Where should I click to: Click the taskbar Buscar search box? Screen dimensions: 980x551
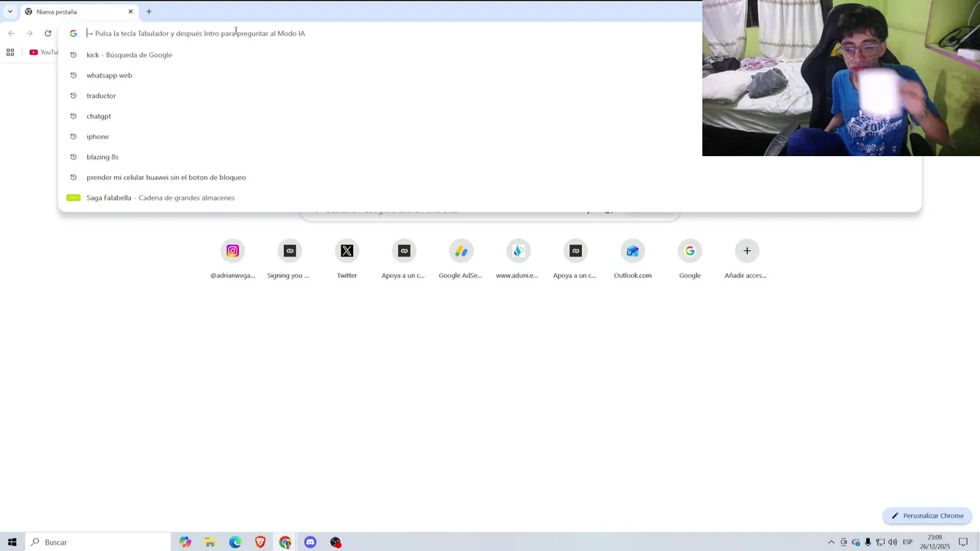click(98, 542)
